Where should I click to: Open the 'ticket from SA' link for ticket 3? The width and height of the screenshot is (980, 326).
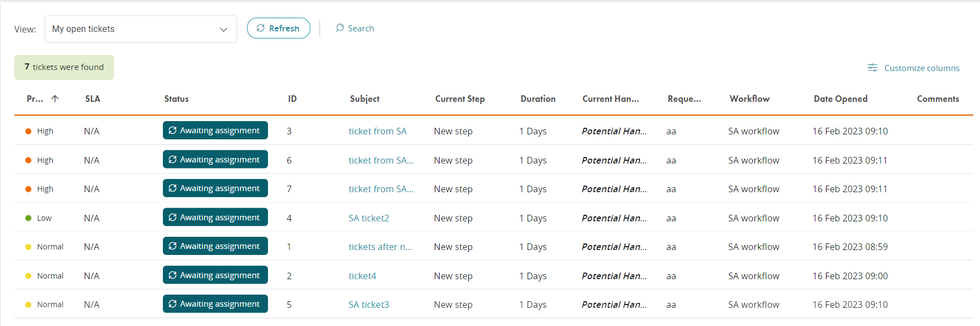377,131
